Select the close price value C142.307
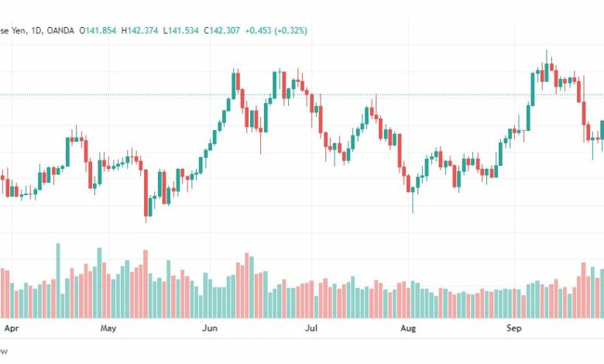This screenshot has height=364, width=604. click(x=222, y=30)
